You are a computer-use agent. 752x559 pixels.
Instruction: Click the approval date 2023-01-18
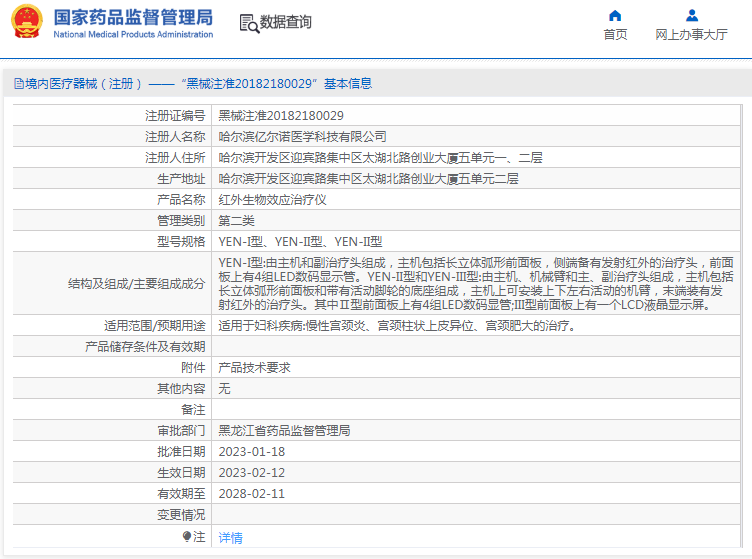pos(252,452)
